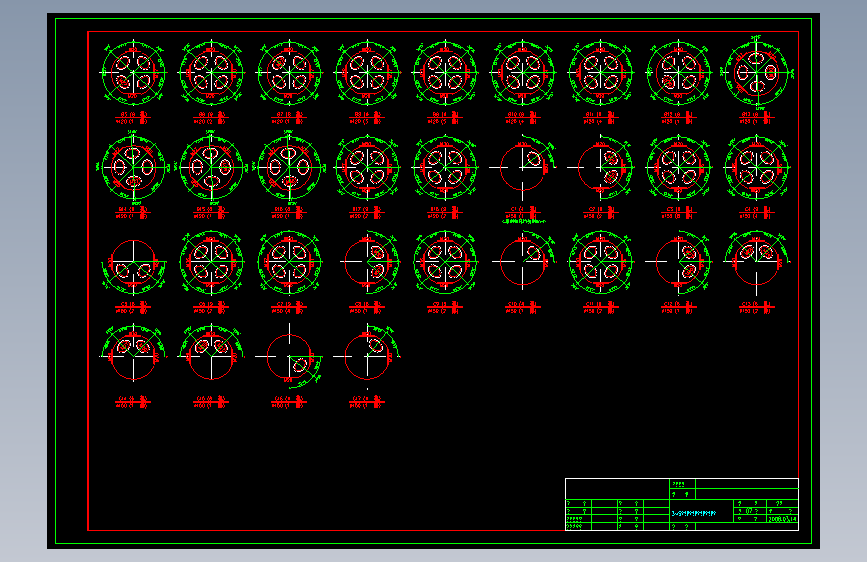Select the flange view labeled C3

coord(678,167)
